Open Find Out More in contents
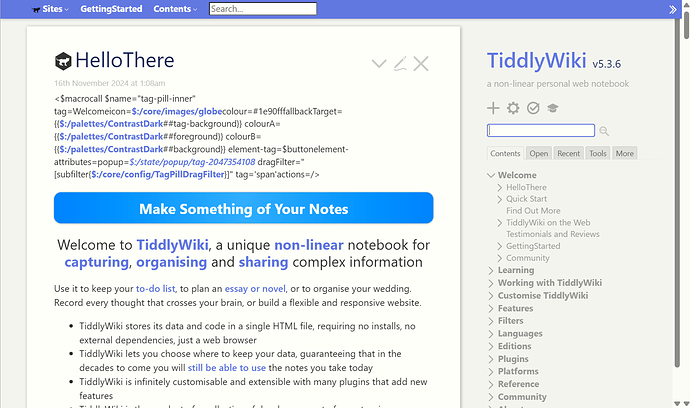 533,211
